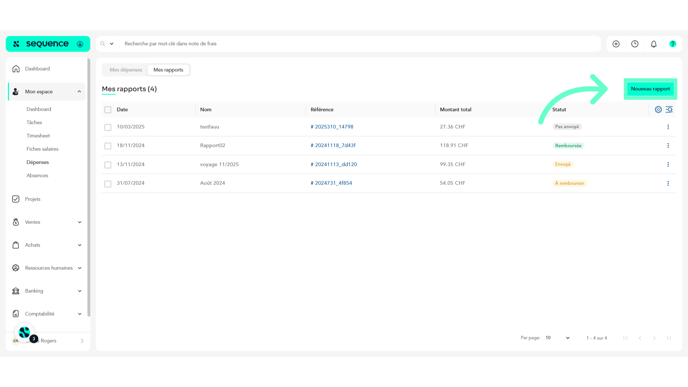Click the Nouveau rapport button

coord(650,89)
